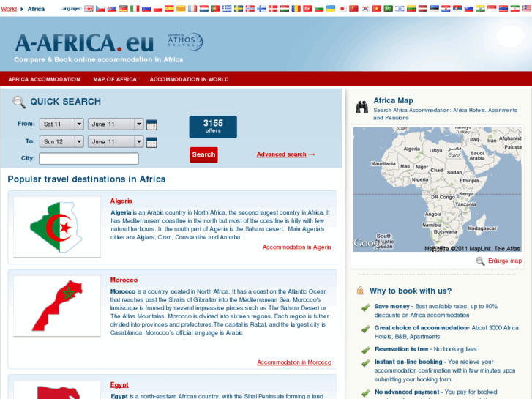Image resolution: width=532 pixels, height=399 pixels.
Task: Switch to Hungarian via the flag
Action: (285, 9)
